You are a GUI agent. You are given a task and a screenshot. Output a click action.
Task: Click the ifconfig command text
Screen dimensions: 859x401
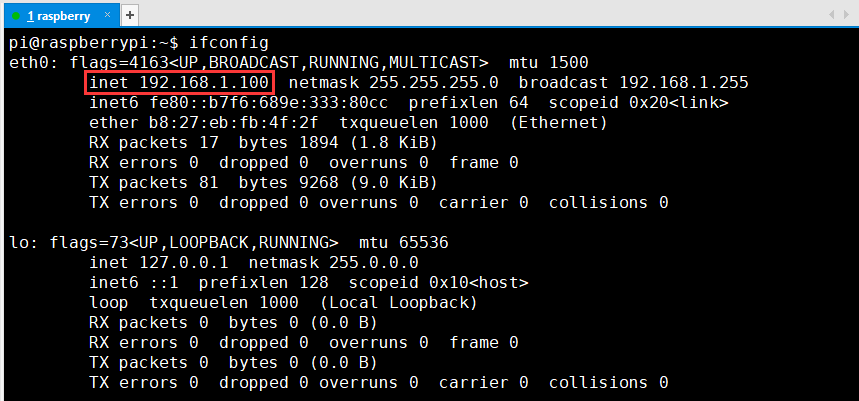(x=228, y=43)
